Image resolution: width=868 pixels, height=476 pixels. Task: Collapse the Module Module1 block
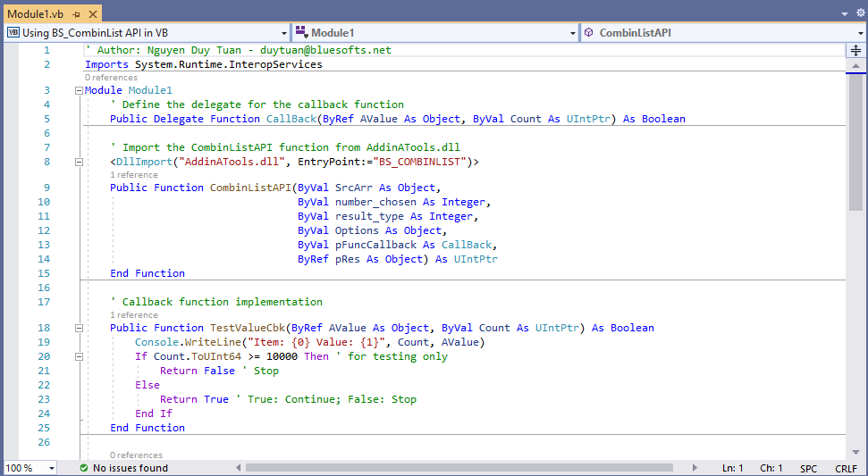pos(79,90)
